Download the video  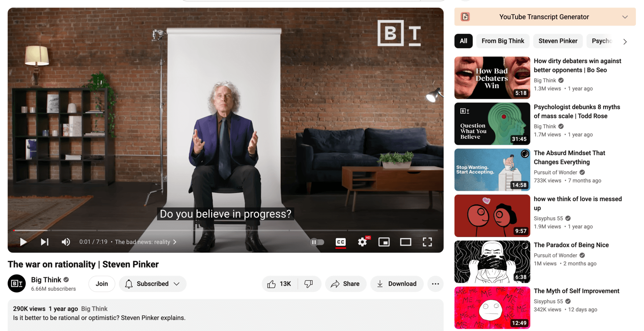pos(397,284)
